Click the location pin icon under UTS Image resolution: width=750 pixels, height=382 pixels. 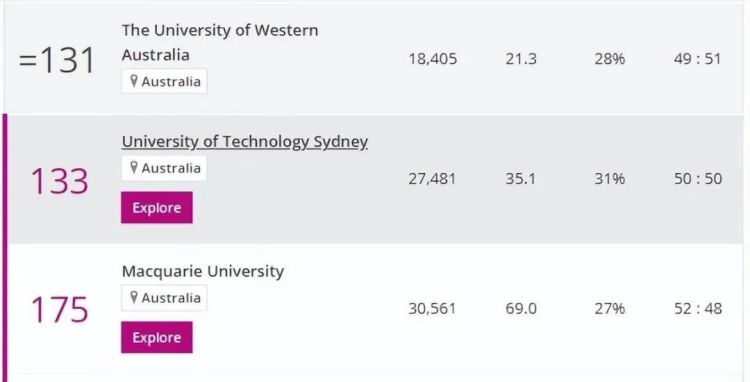point(134,167)
